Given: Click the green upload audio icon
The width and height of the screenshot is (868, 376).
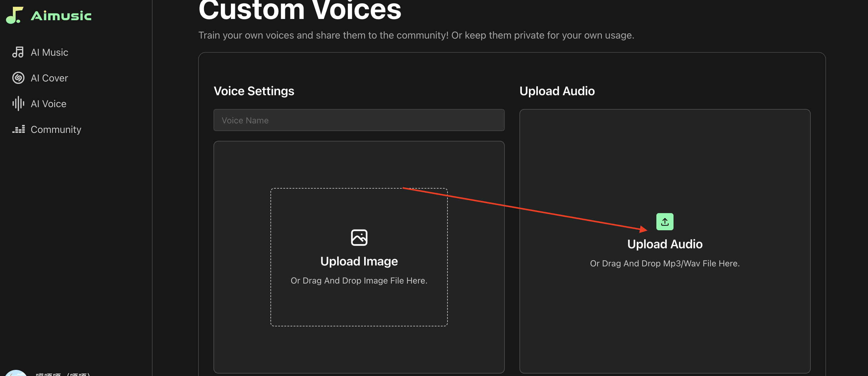Looking at the screenshot, I should [665, 222].
